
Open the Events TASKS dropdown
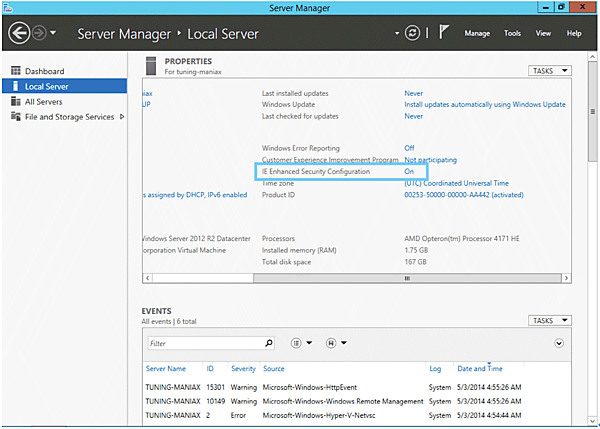pyautogui.click(x=550, y=321)
